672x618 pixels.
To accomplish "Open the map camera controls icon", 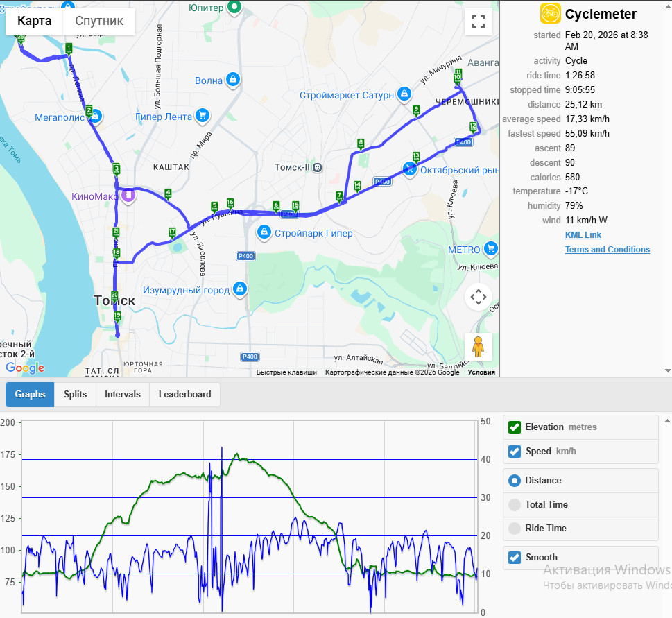I will point(479,297).
